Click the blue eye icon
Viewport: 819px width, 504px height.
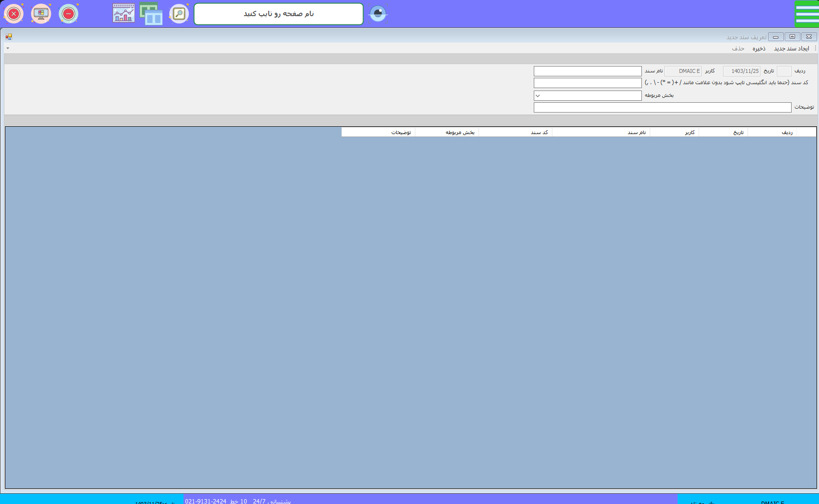click(x=378, y=14)
